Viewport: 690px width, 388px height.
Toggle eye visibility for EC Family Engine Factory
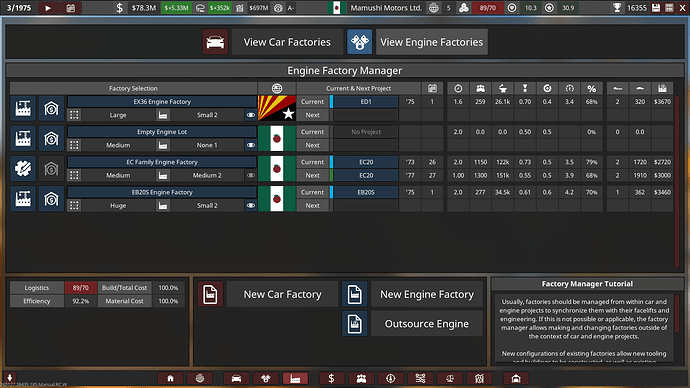251,175
